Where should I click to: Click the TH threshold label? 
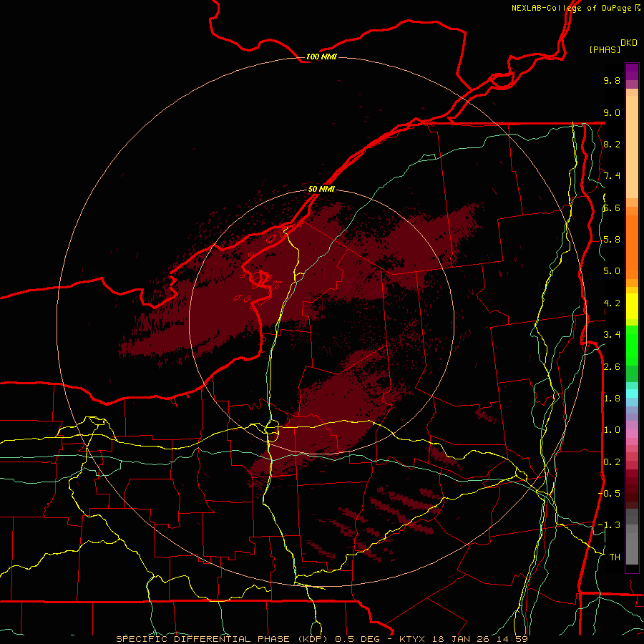(x=615, y=557)
